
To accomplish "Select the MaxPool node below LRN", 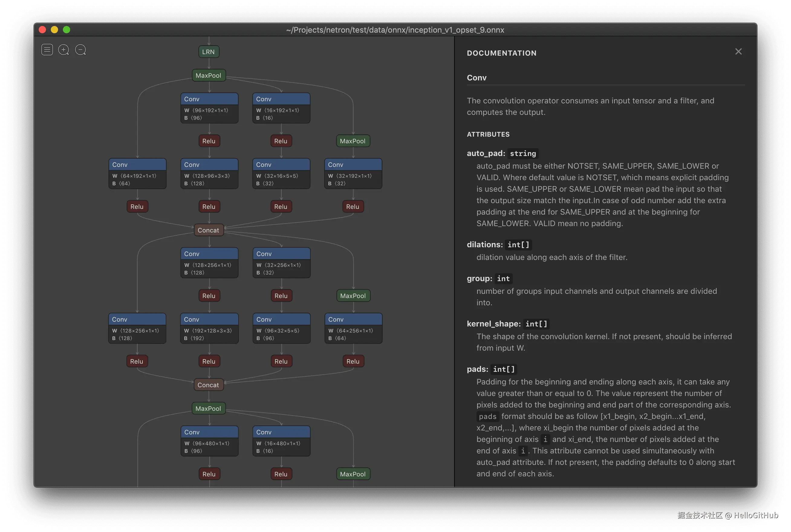I will click(208, 75).
